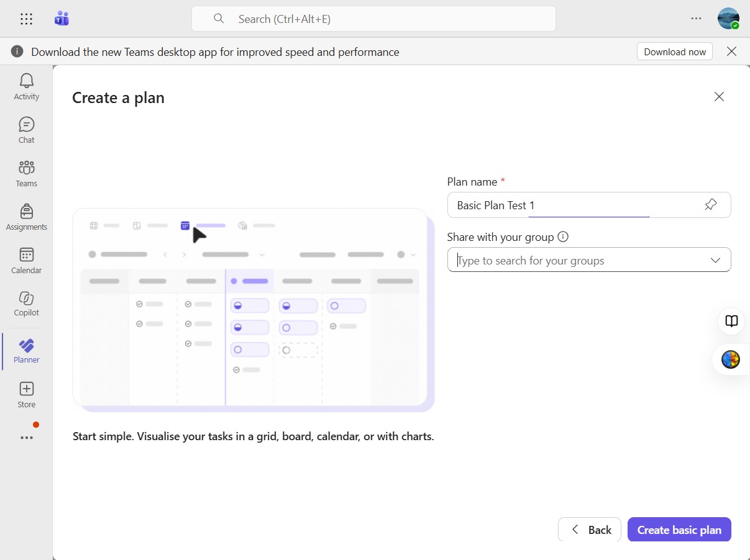Open Assignments in the sidebar
The height and width of the screenshot is (560, 750).
tap(27, 217)
